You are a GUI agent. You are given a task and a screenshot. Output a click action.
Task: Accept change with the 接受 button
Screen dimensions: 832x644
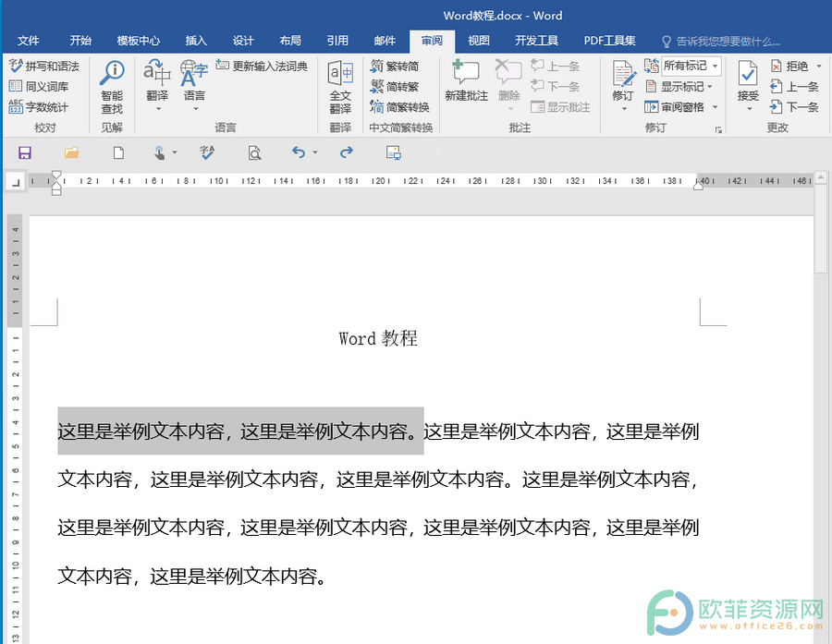(x=748, y=79)
